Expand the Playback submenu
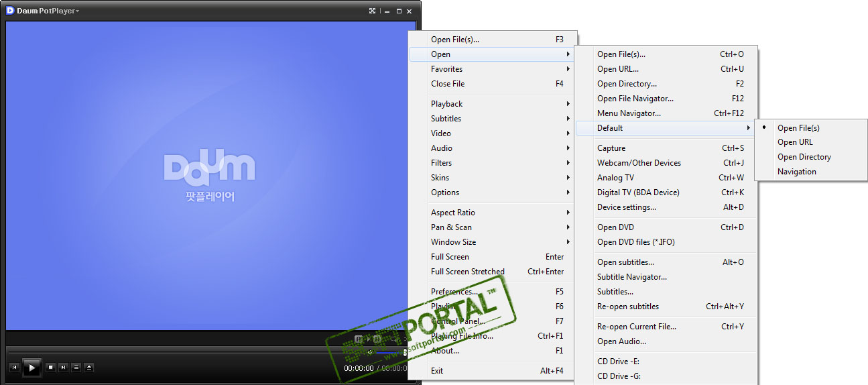The image size is (868, 385). tap(493, 104)
